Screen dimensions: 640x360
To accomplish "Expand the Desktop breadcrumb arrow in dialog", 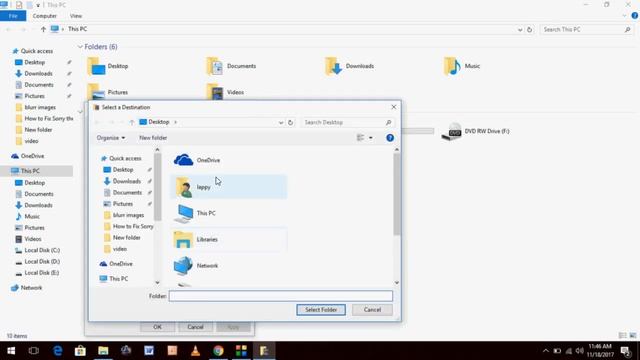I will pyautogui.click(x=176, y=122).
